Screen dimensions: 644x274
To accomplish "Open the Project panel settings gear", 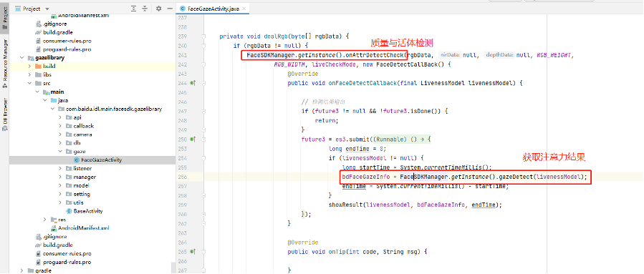I will [158, 9].
